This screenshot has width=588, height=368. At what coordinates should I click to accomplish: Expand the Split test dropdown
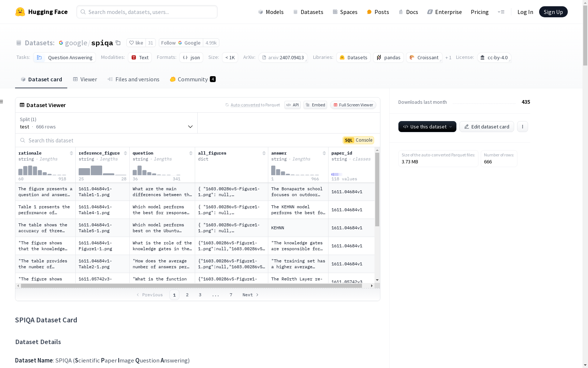[107, 123]
